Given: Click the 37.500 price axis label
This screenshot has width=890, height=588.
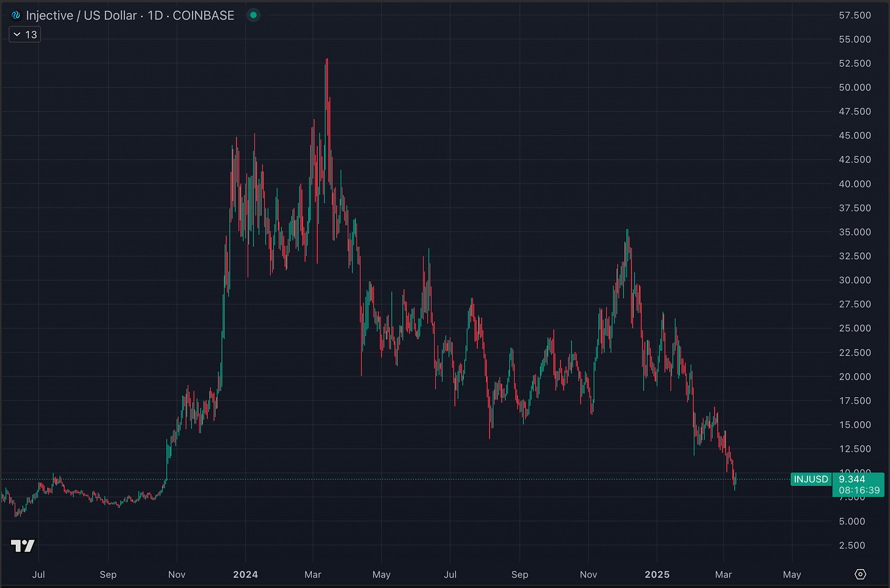Looking at the screenshot, I should click(855, 208).
